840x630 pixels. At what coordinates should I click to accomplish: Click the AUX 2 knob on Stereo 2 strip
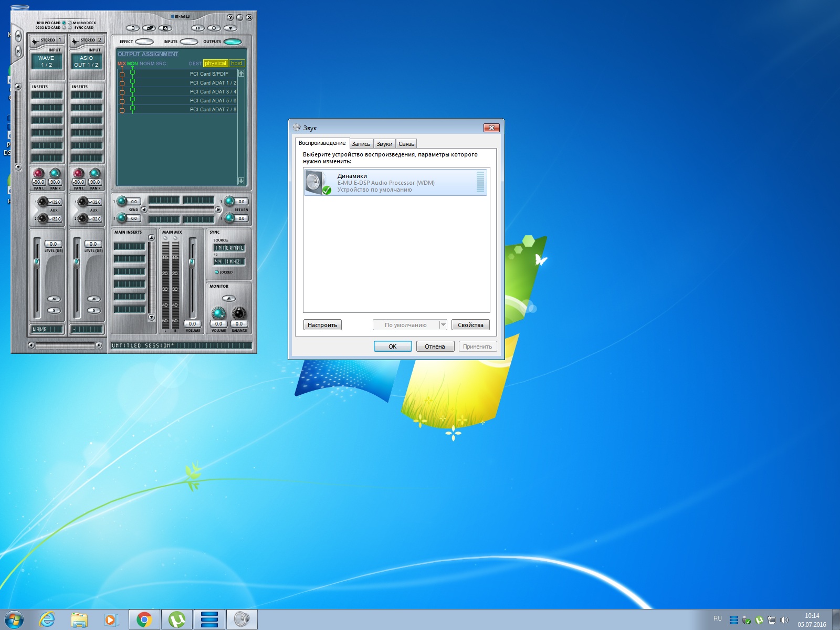[x=82, y=218]
